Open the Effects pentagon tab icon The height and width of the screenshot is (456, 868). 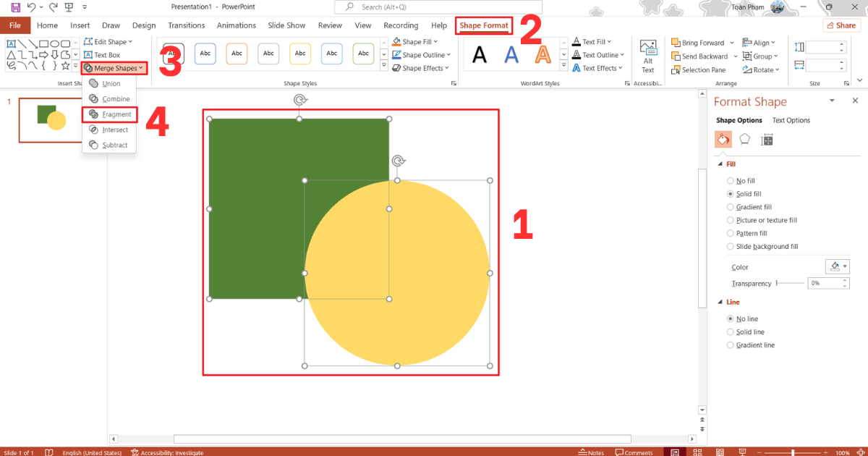coord(745,140)
